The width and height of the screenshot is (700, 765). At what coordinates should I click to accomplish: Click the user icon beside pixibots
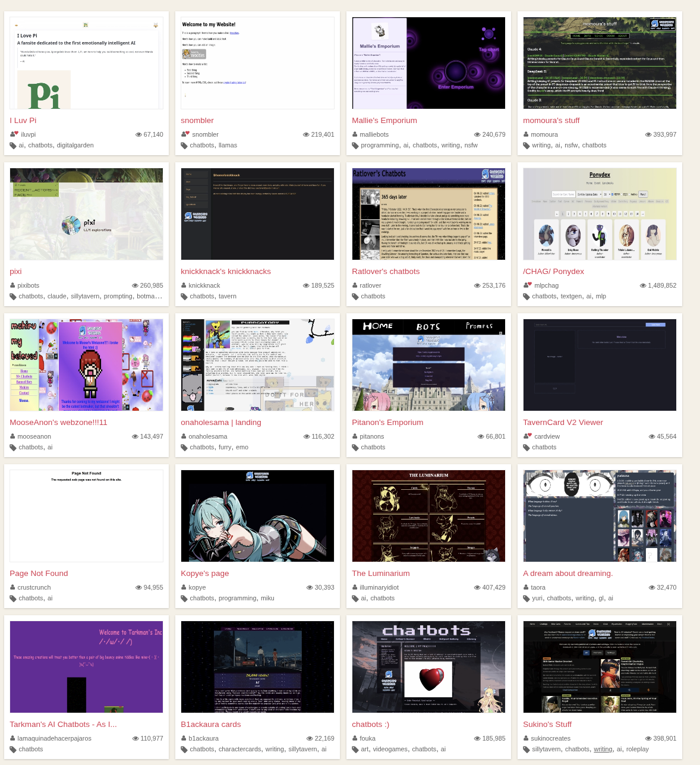click(12, 285)
